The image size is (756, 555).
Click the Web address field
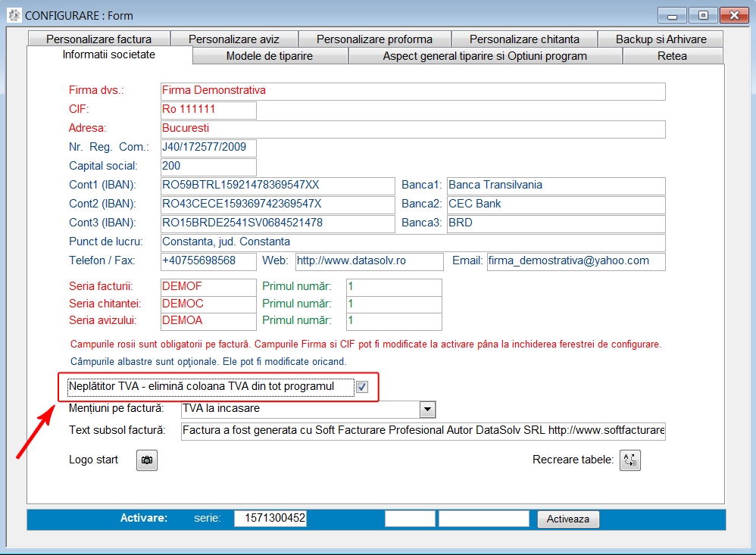click(x=370, y=262)
